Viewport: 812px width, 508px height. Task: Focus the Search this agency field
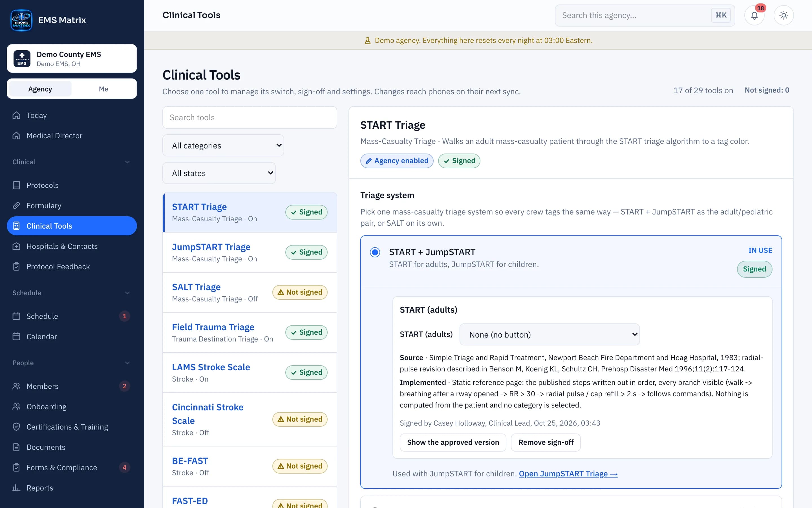point(645,16)
